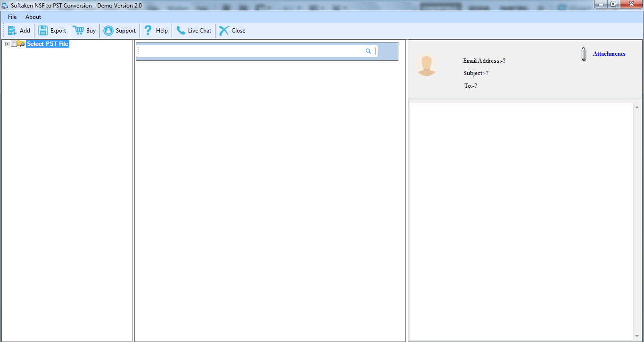Click the Add file icon on toolbar
Screen dimensions: 644x342
[12, 30]
